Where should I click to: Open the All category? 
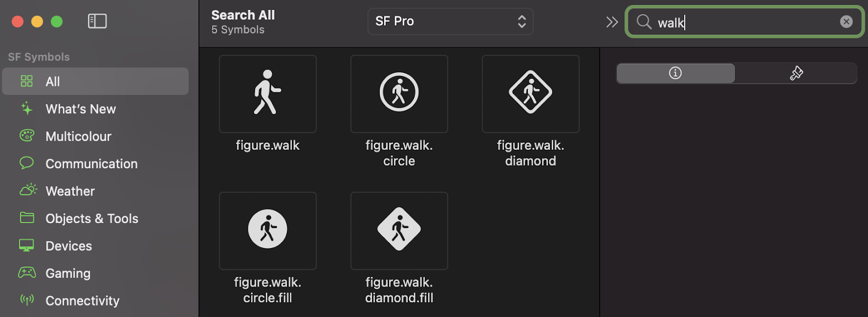(x=95, y=81)
